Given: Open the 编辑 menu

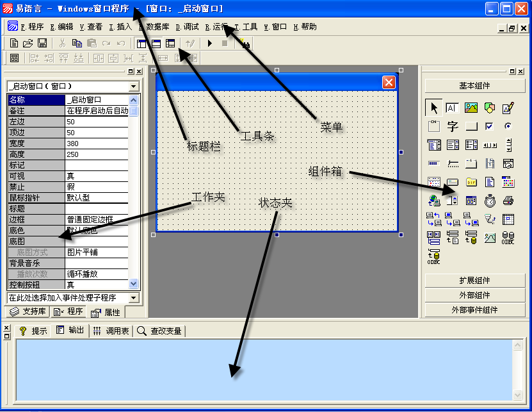Looking at the screenshot, I should pyautogui.click(x=61, y=27).
